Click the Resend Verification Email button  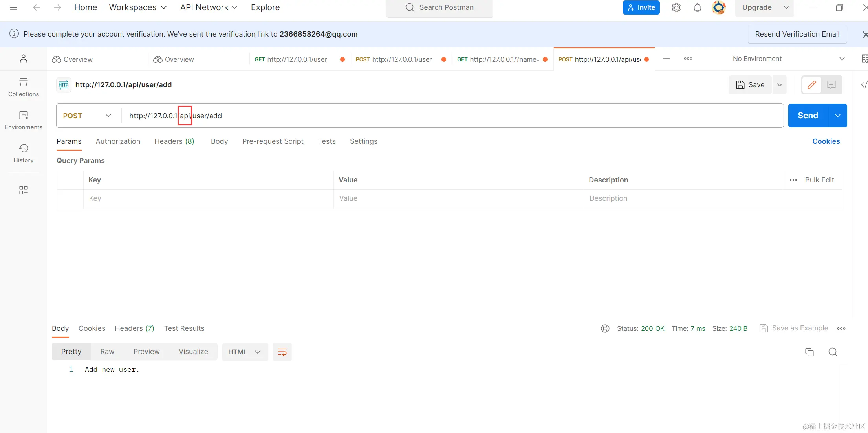click(797, 34)
